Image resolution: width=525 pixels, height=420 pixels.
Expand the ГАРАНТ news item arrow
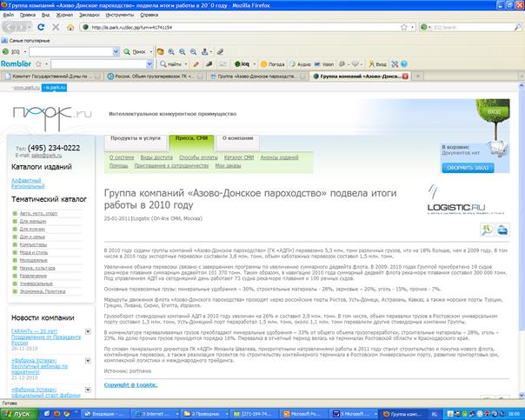pos(88,331)
